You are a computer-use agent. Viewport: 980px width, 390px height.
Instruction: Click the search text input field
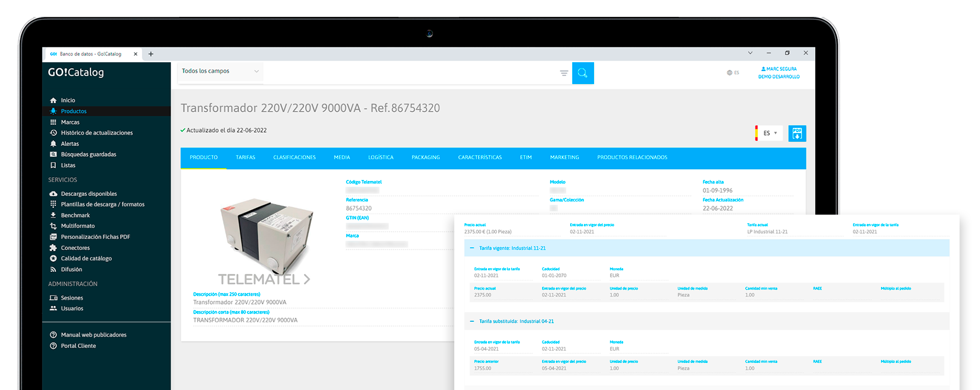pyautogui.click(x=410, y=73)
